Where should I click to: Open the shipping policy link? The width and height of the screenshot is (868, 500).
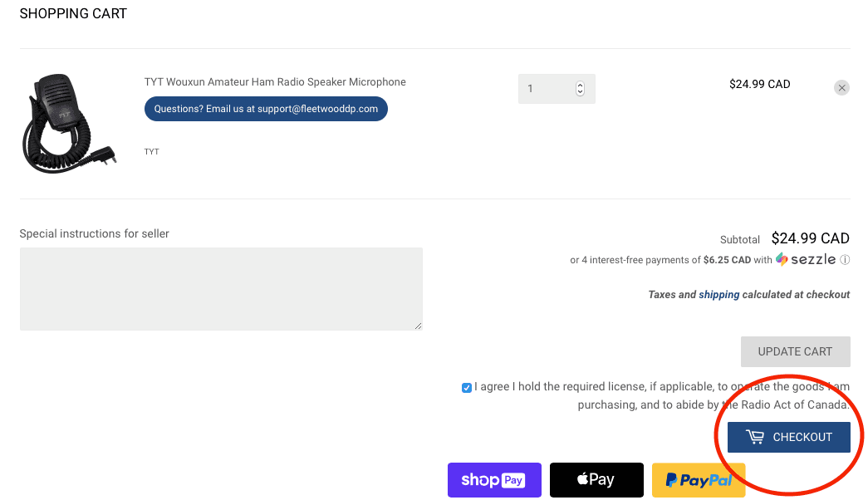point(718,295)
